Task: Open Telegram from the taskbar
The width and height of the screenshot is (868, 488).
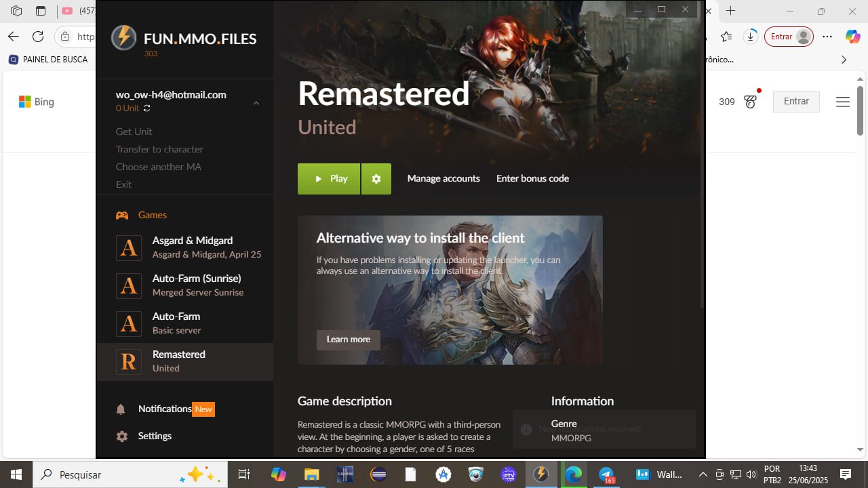Action: pyautogui.click(x=606, y=474)
